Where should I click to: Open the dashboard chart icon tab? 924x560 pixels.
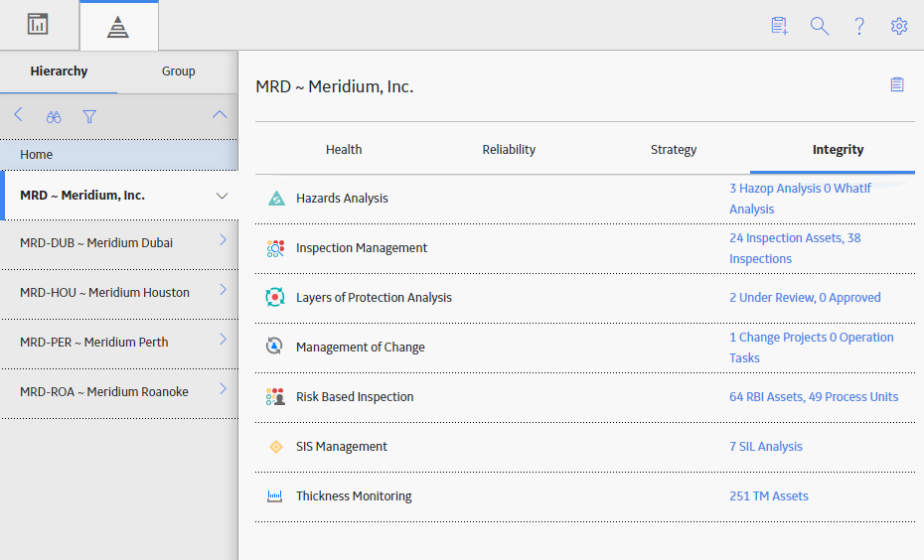click(38, 25)
